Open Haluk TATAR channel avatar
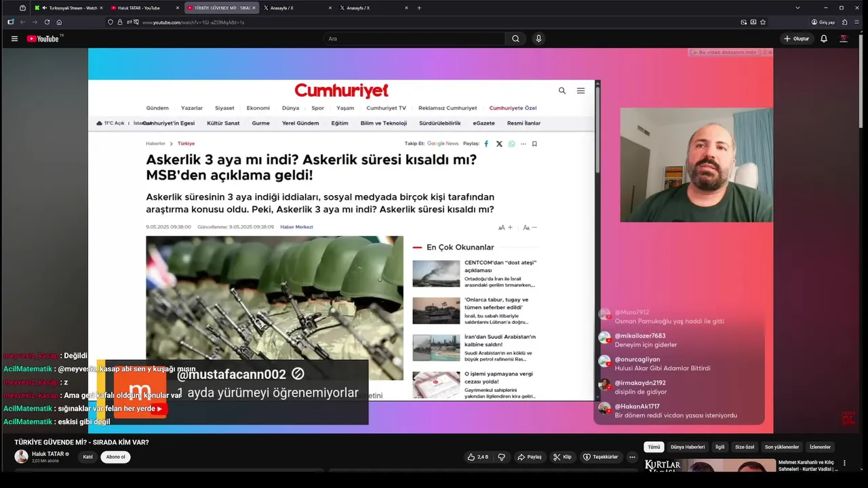The image size is (868, 488). (x=22, y=457)
